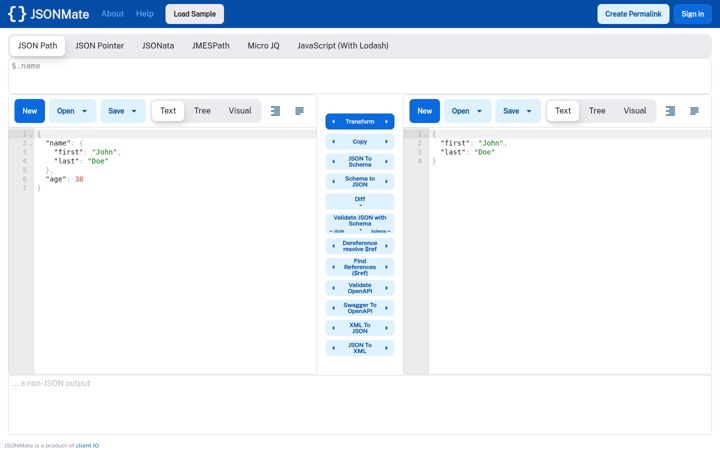The image size is (720, 450).
Task: Click right arrow on Transform button
Action: click(387, 122)
